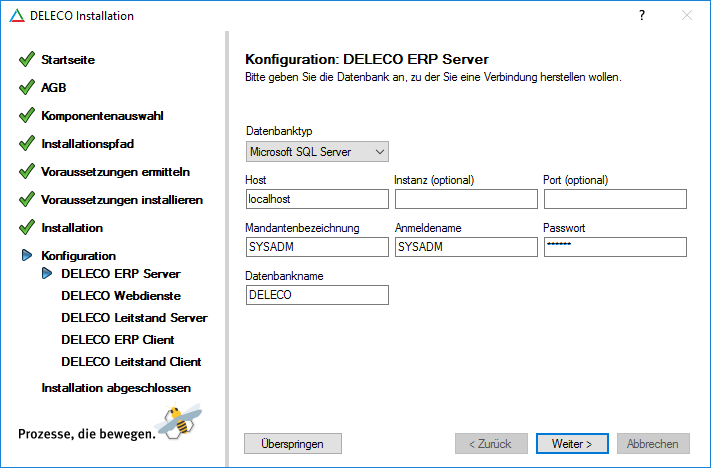Select Installation abgeschlossen step label
The width and height of the screenshot is (711, 468).
pos(116,388)
